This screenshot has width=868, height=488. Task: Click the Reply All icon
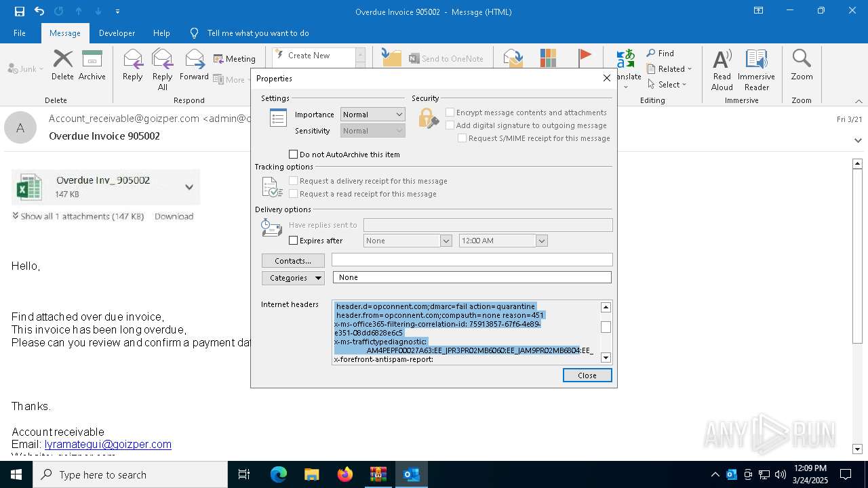[x=162, y=69]
